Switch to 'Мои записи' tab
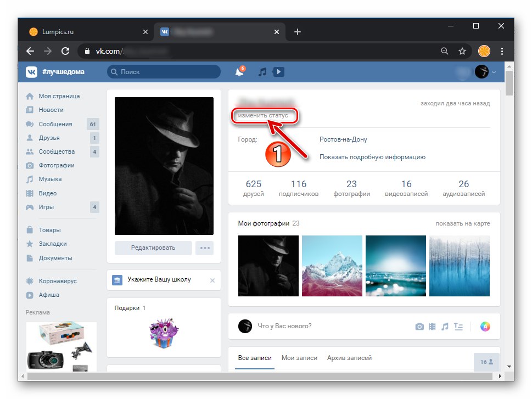Viewport: 532px width, 399px height. click(300, 358)
